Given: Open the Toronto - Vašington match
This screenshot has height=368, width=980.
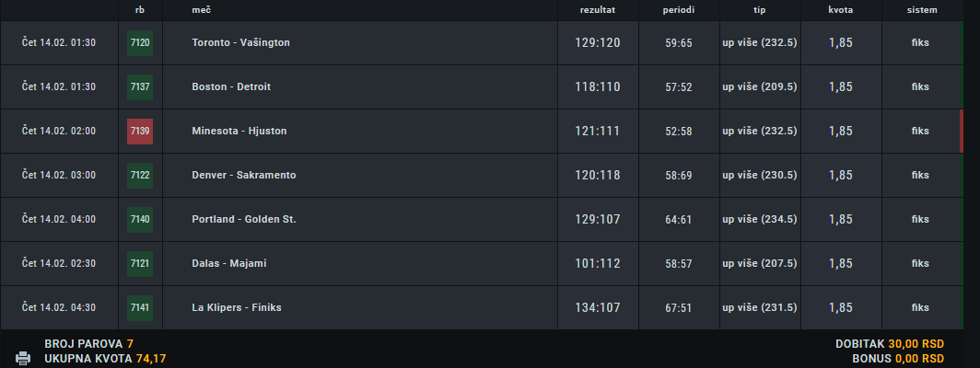Looking at the screenshot, I should pyautogui.click(x=240, y=43).
